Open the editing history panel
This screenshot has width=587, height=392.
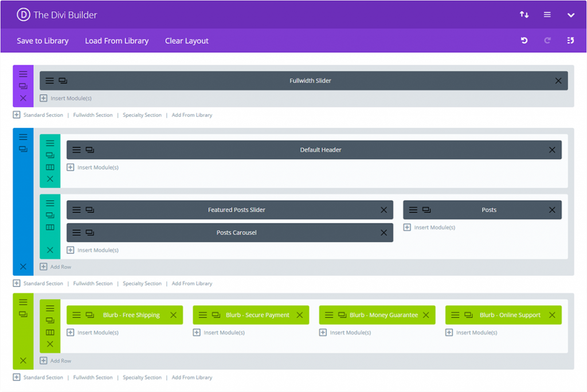pos(570,41)
